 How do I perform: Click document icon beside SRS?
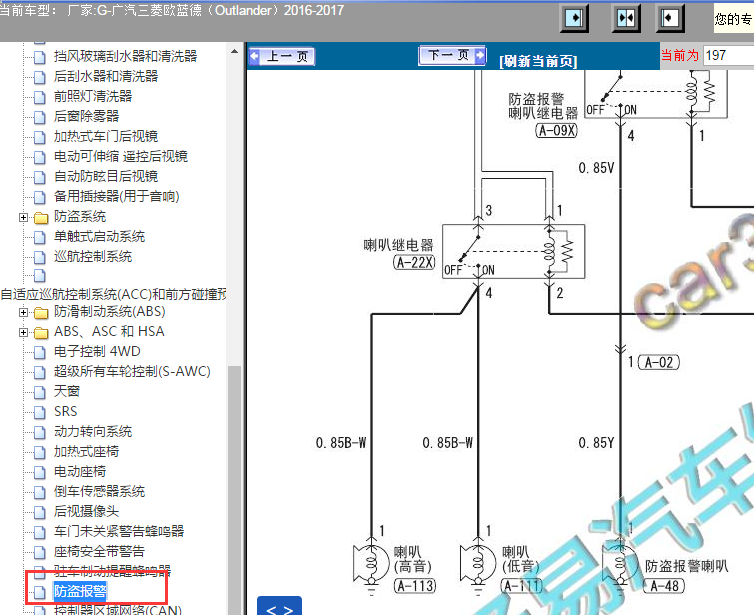(x=40, y=412)
